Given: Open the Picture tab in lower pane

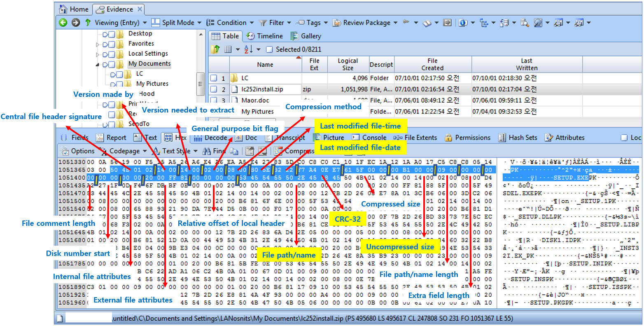Looking at the screenshot, I should click(x=329, y=138).
